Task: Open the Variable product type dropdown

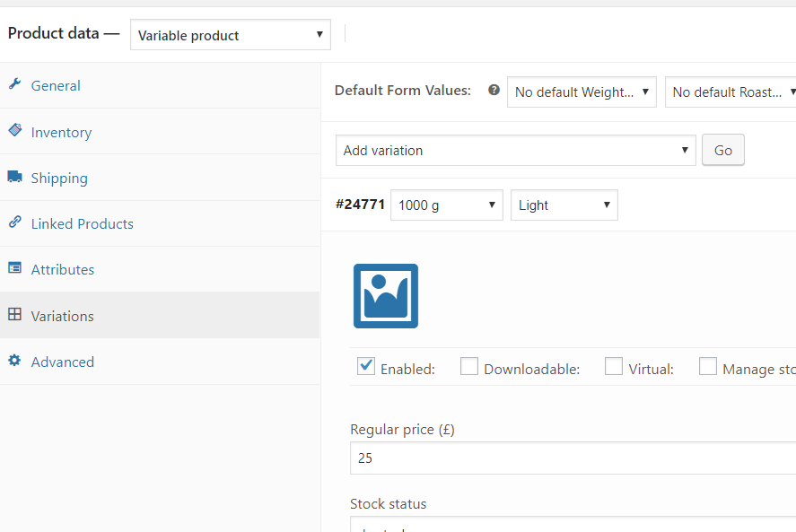Action: point(231,35)
